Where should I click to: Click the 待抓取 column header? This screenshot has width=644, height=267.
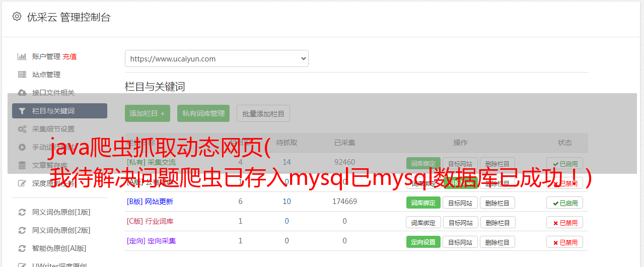pos(287,143)
